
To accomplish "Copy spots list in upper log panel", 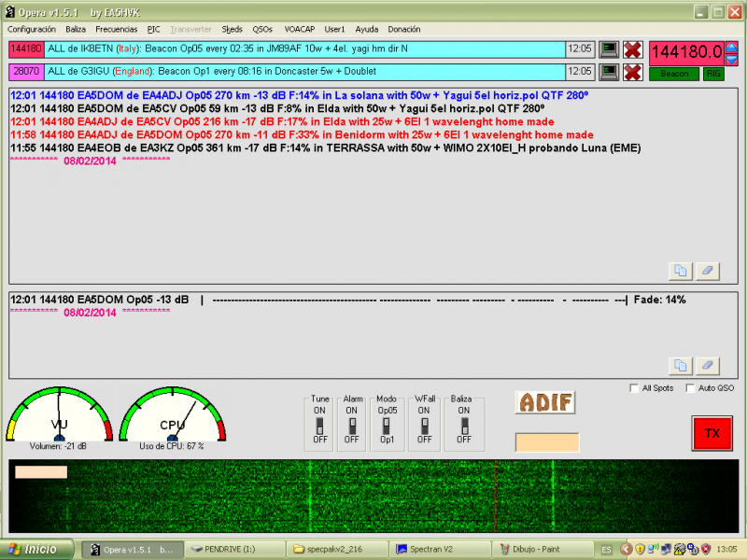I will (x=681, y=271).
